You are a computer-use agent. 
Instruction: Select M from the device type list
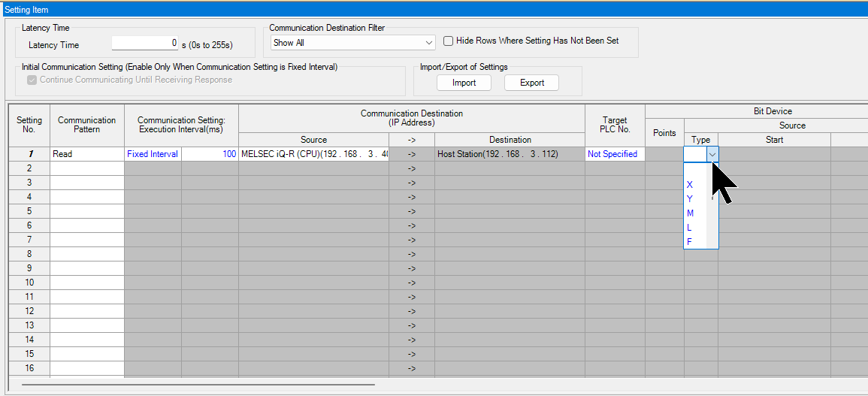tap(695, 213)
